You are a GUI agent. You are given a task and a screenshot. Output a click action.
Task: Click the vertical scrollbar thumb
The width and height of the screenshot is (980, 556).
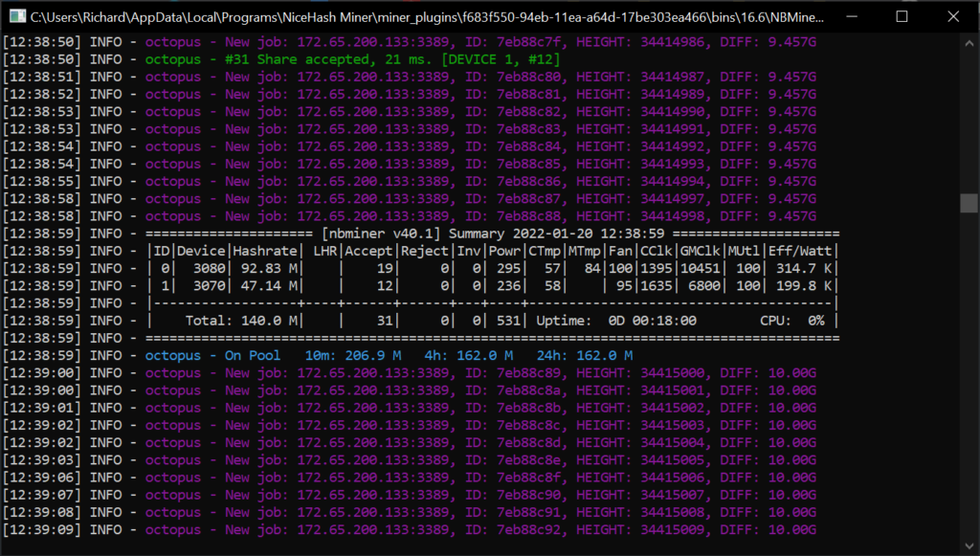(969, 203)
